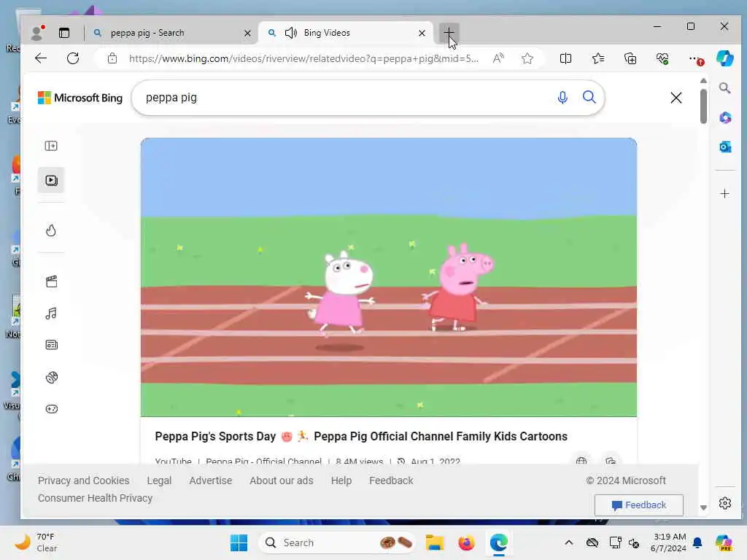Screen dimensions: 747x560
Task: Open Outlook sidebar app
Action: pos(725,147)
